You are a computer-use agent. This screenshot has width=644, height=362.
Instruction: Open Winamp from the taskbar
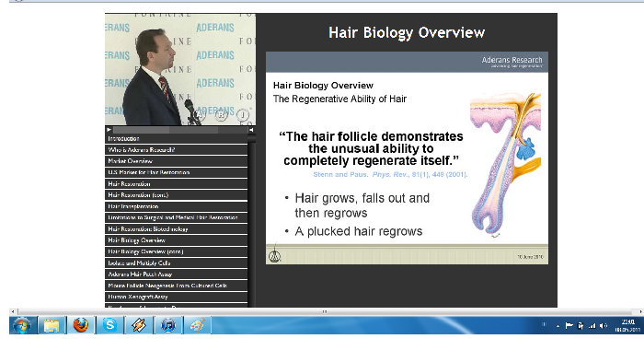point(139,325)
